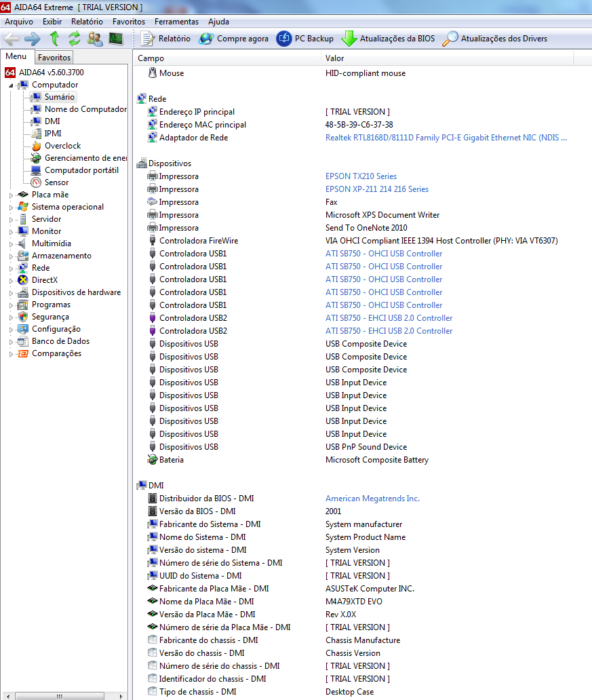Viewport: 592px width, 700px height.
Task: Open American Megatrends Inc. link
Action: [372, 499]
